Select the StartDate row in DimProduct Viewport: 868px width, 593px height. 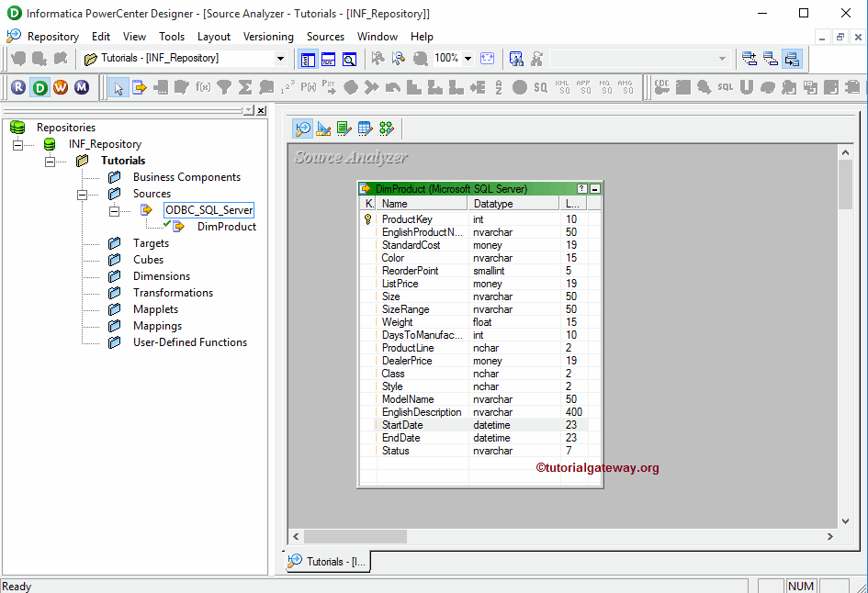(x=401, y=425)
